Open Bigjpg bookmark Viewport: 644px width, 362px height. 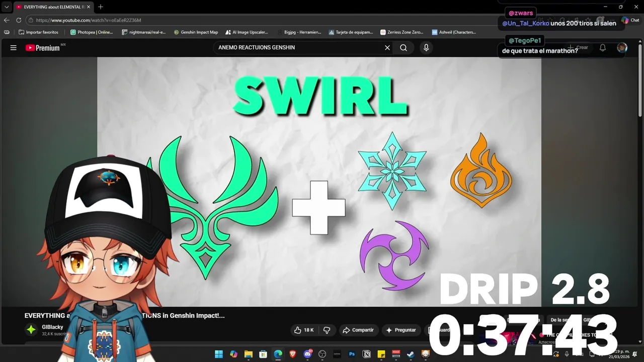tap(299, 32)
